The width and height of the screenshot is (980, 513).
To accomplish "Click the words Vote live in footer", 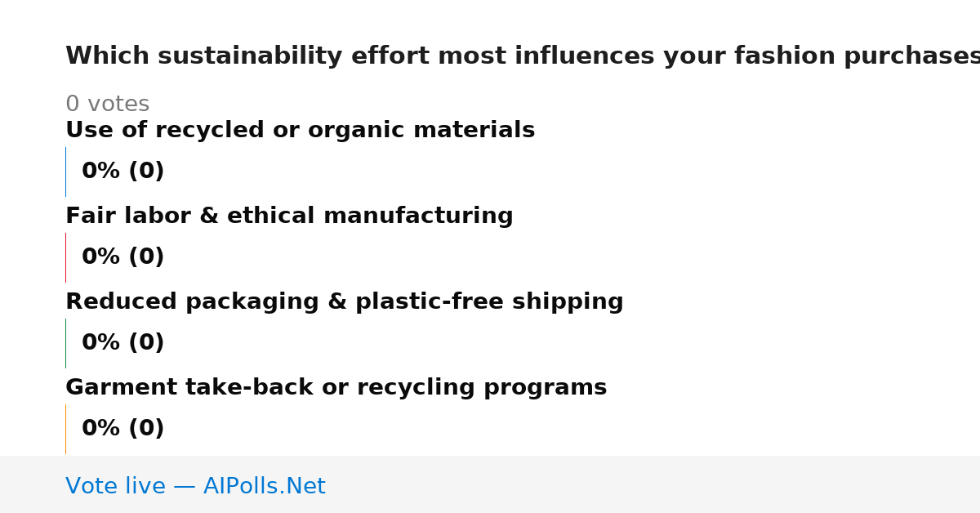I will [115, 487].
